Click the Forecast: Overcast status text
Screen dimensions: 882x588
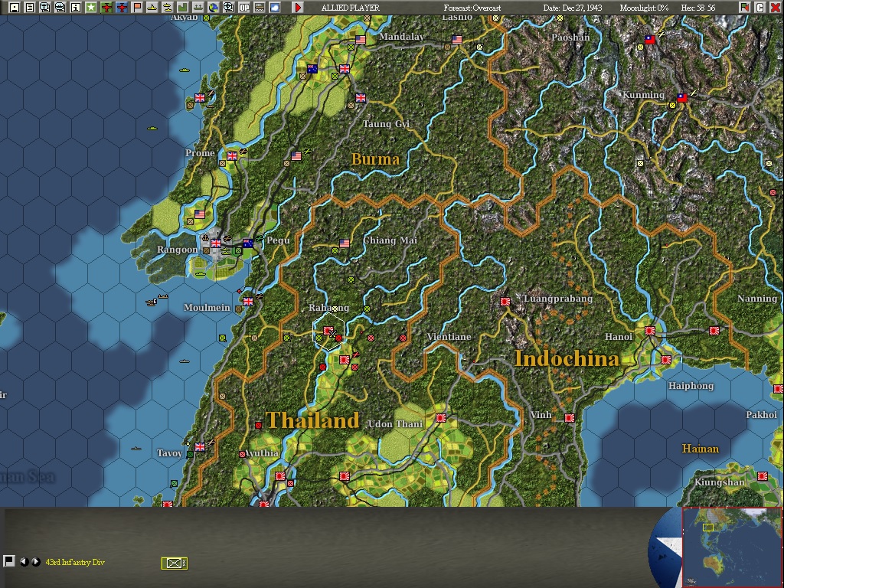coord(472,8)
